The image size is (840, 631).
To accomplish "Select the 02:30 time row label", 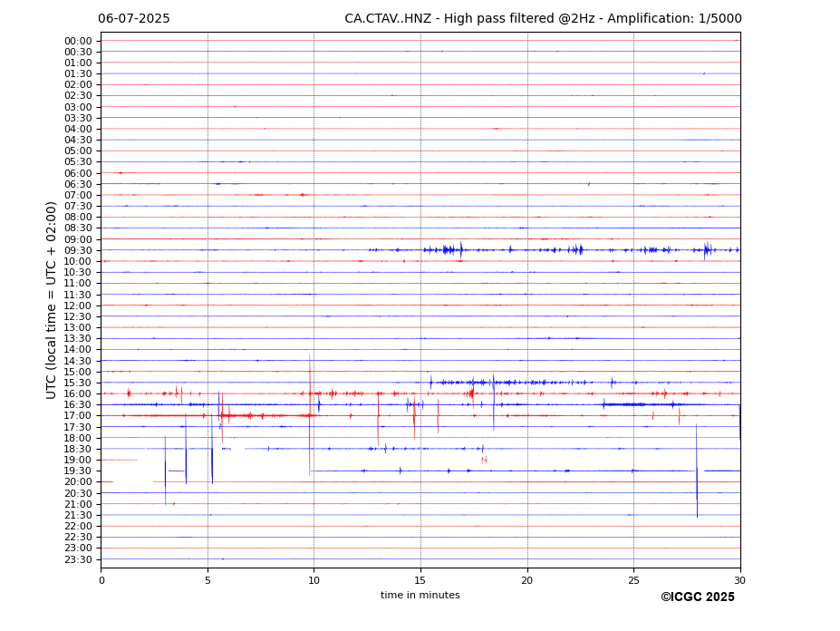I will click(x=78, y=95).
